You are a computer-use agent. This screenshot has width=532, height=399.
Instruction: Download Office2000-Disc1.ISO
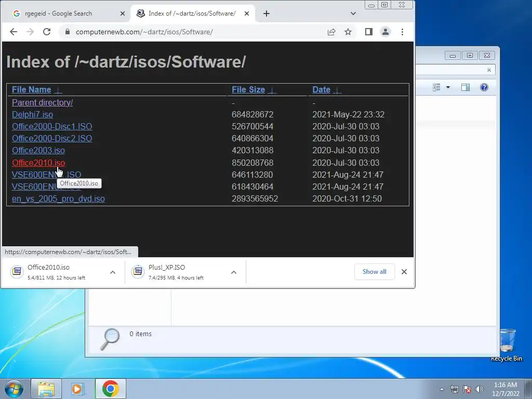[52, 127]
